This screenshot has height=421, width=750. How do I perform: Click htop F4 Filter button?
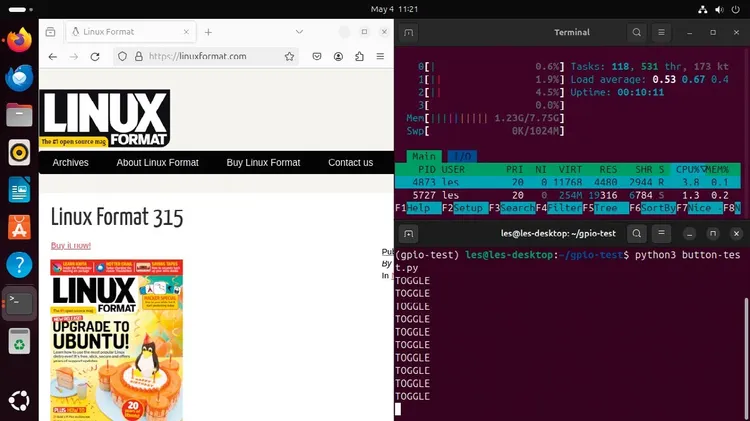(x=559, y=208)
